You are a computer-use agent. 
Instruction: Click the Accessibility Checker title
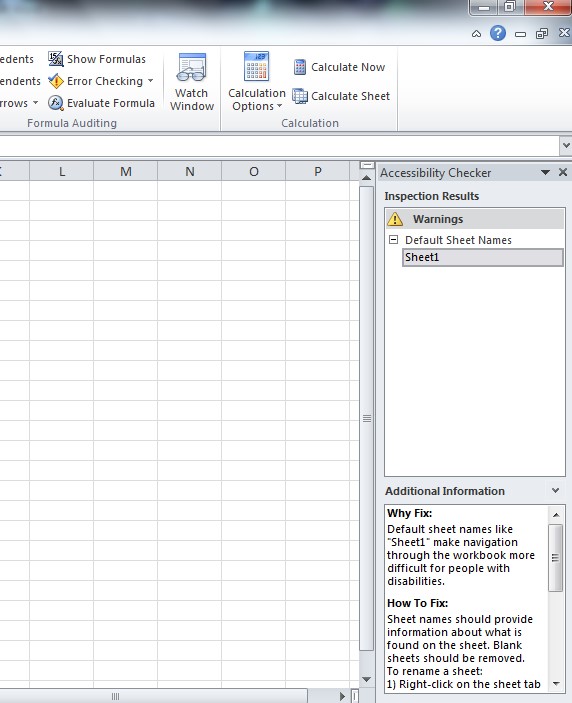(436, 173)
